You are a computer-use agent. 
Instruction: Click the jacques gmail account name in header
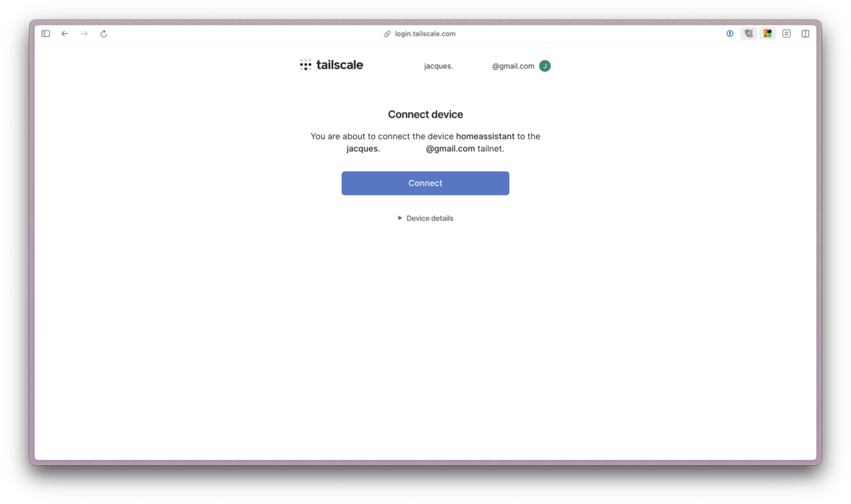pyautogui.click(x=479, y=66)
